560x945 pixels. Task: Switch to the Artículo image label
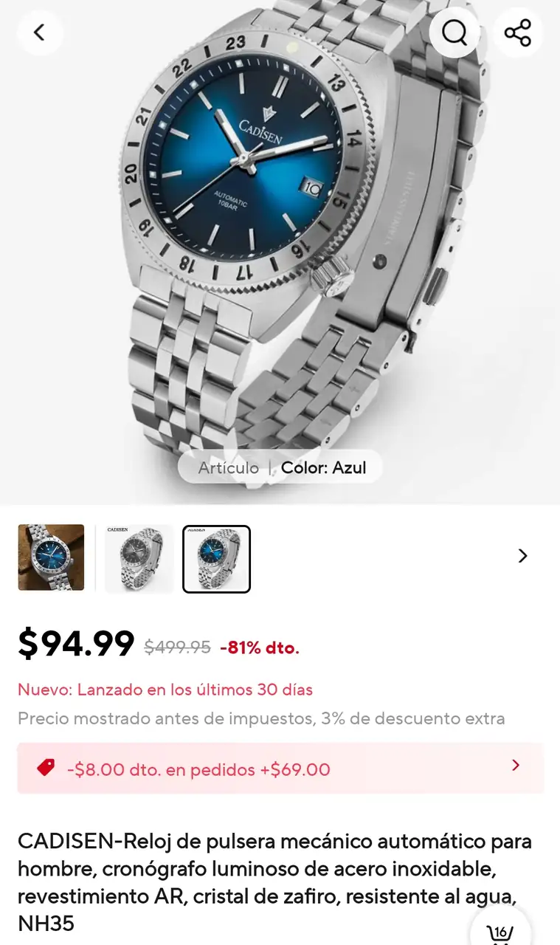tap(228, 467)
